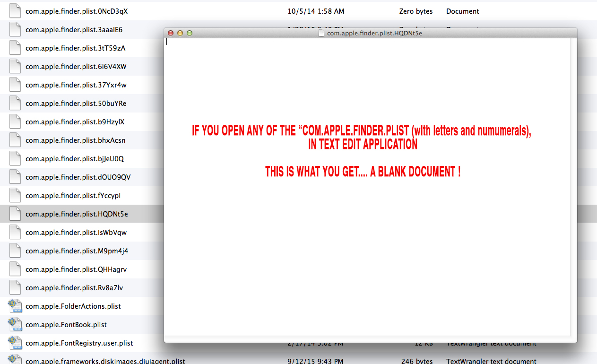Select file name com.apple.finder.plist.bjJeU0Q
Screen dimensions: 597x364
click(75, 159)
